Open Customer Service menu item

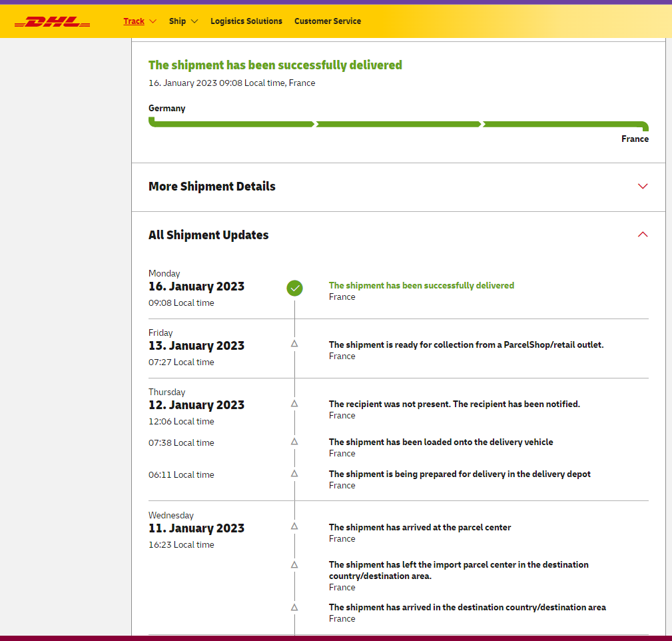pos(328,21)
